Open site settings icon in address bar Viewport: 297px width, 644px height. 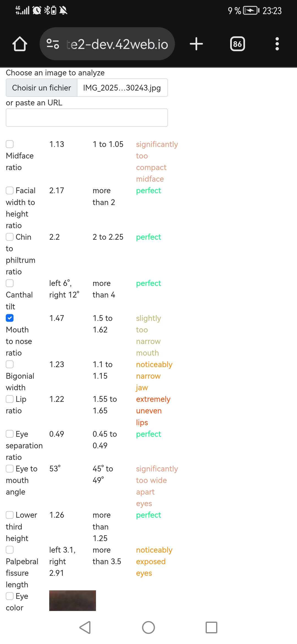[53, 44]
